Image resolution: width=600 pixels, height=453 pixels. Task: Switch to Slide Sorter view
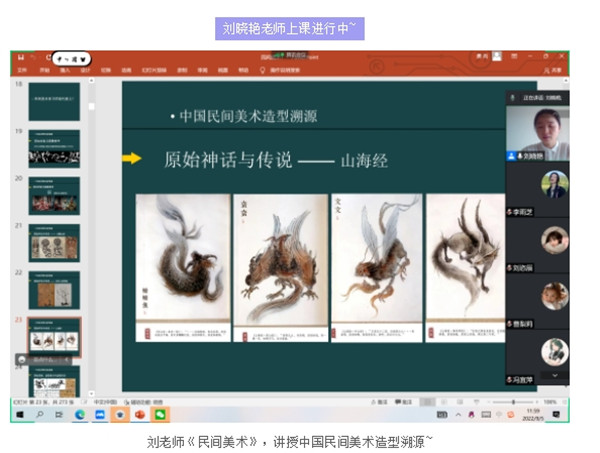pyautogui.click(x=444, y=402)
